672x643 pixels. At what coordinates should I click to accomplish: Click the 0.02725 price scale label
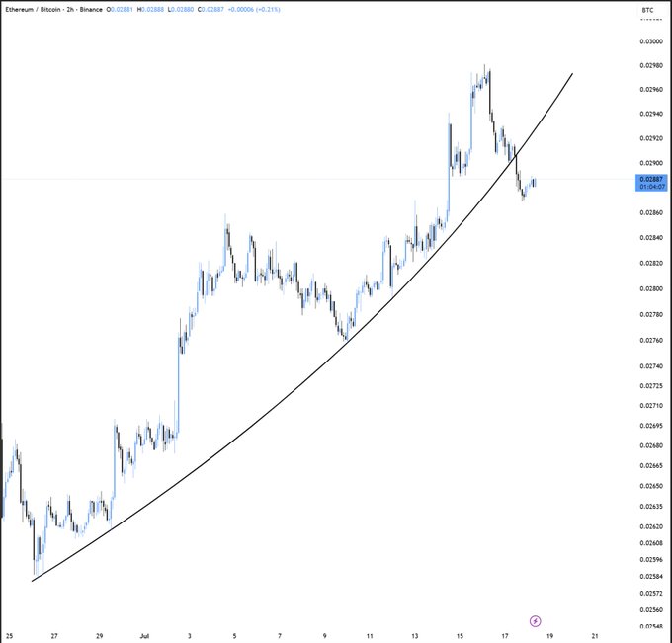pyautogui.click(x=651, y=386)
